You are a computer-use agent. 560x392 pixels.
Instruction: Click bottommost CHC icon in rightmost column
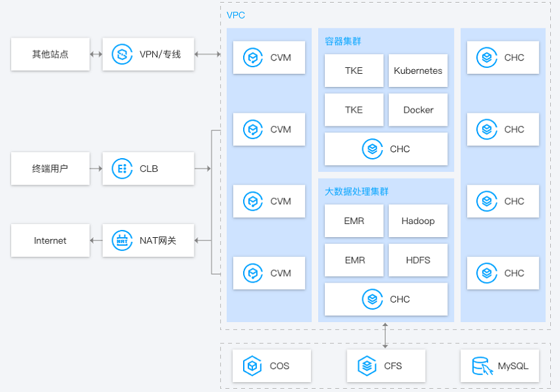pyautogui.click(x=487, y=273)
